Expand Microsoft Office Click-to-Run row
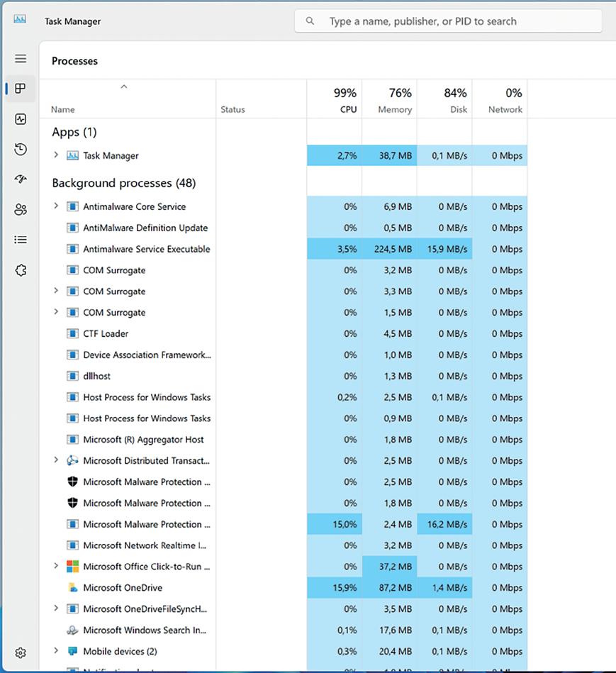This screenshot has width=616, height=673. (56, 566)
